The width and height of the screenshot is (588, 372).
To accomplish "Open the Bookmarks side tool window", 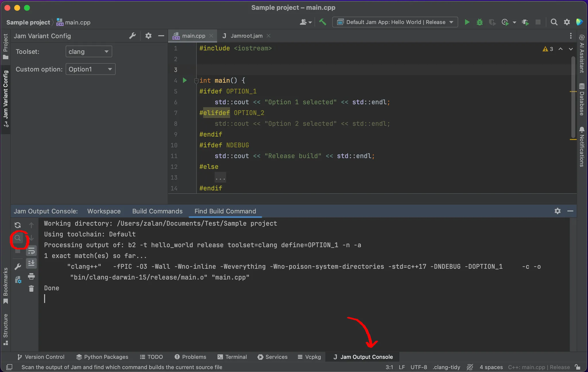I will pyautogui.click(x=5, y=285).
